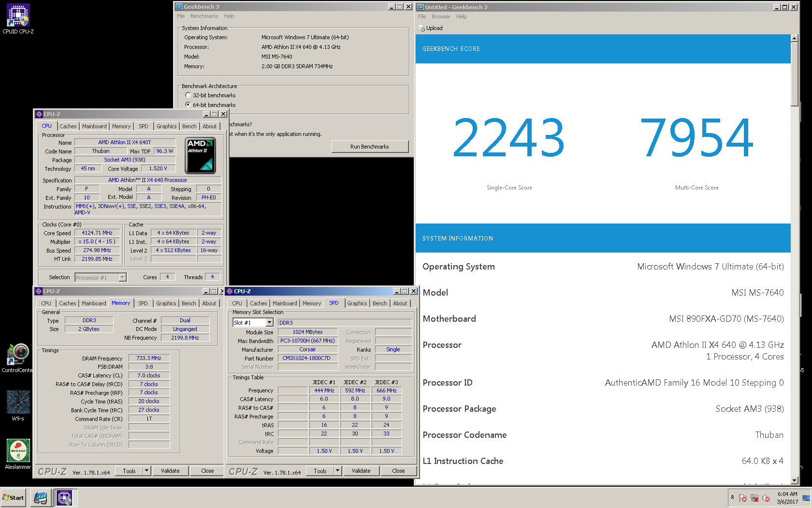Screen dimensions: 812x508
Task: Select 64-bit benchmarks radio button
Action: 188,105
